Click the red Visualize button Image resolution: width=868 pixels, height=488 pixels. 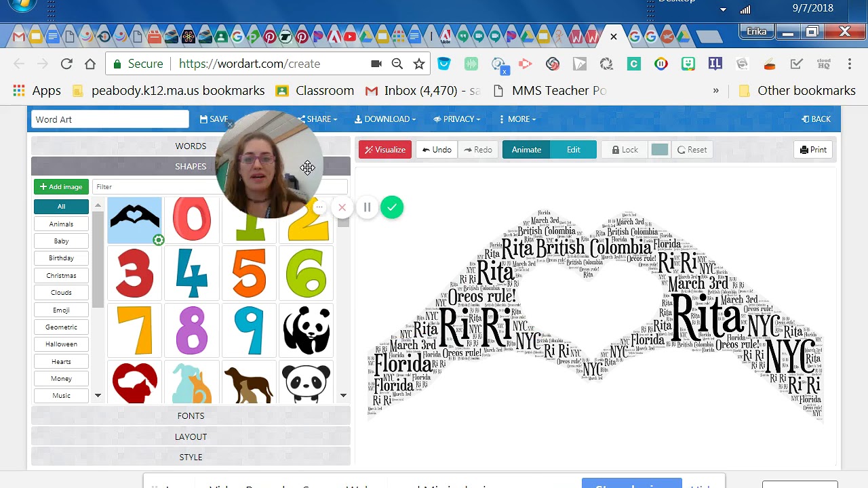(385, 150)
